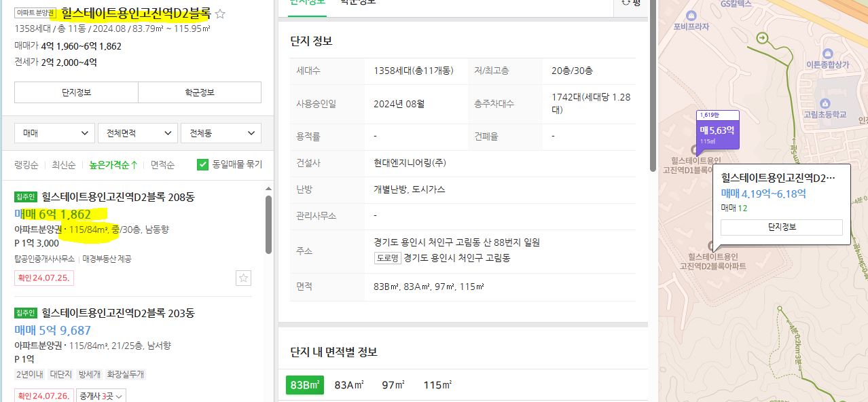Viewport: 868px width, 402px height.
Task: Open the 전체면적 area dropdown
Action: pos(138,133)
